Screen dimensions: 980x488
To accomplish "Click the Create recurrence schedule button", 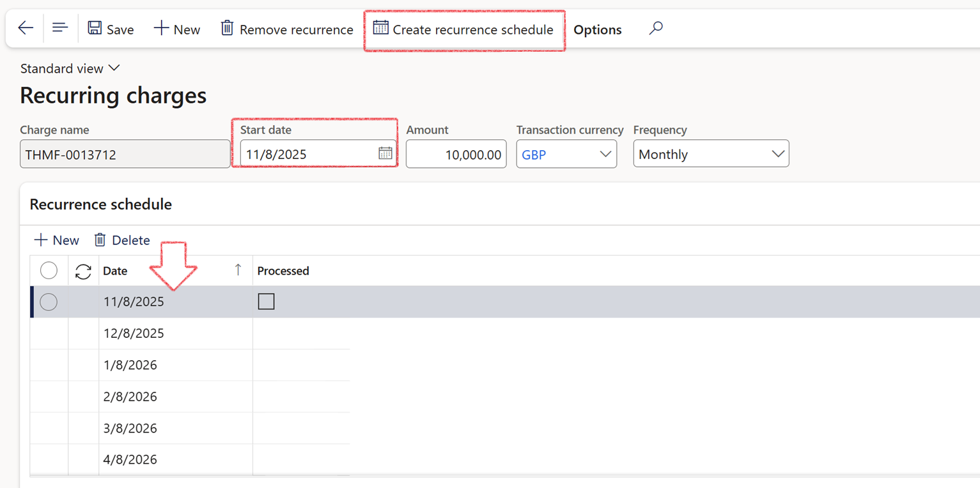I will tap(463, 29).
